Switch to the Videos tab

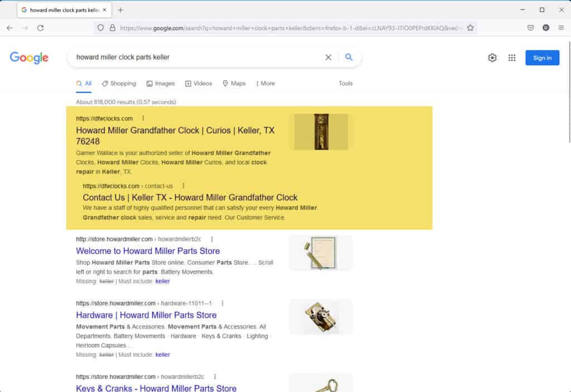199,84
